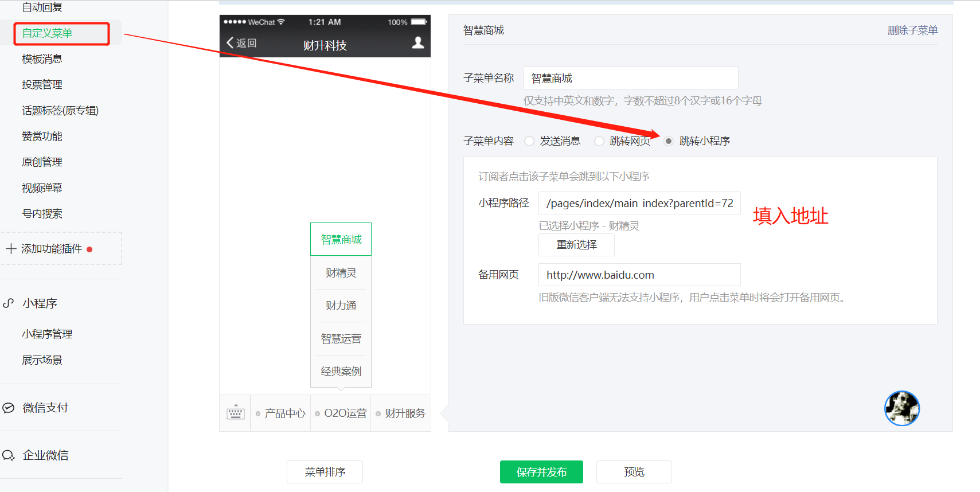Click the round avatar thumbnail at the lower right
Image resolution: width=980 pixels, height=492 pixels.
[x=902, y=408]
